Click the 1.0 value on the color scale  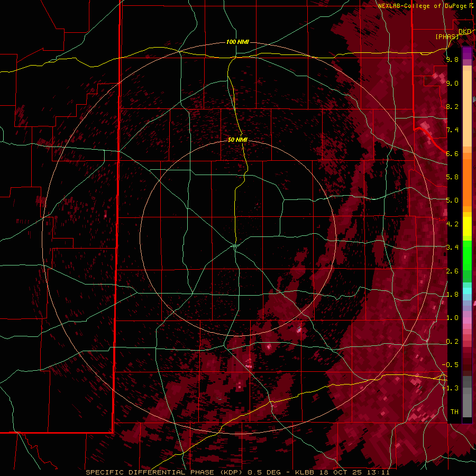pos(452,318)
